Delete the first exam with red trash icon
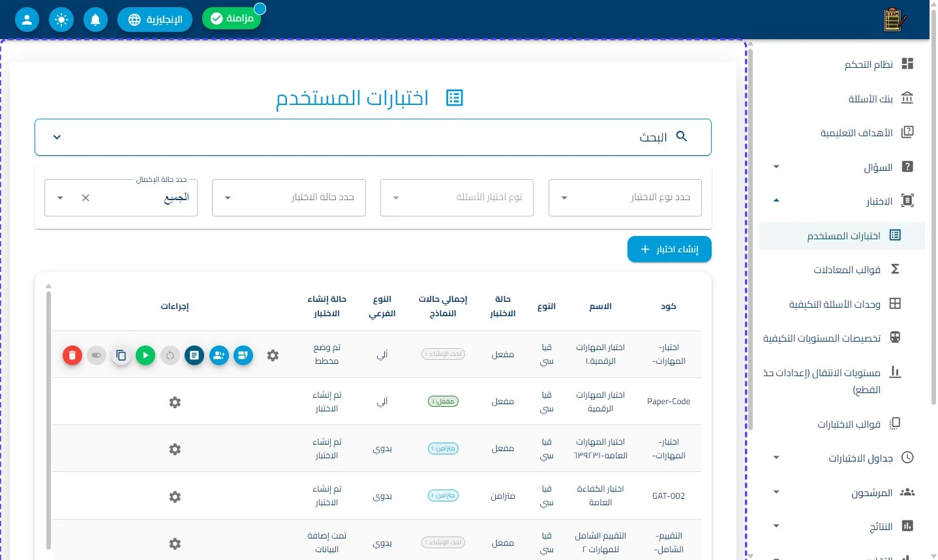This screenshot has height=560, width=938. point(72,355)
